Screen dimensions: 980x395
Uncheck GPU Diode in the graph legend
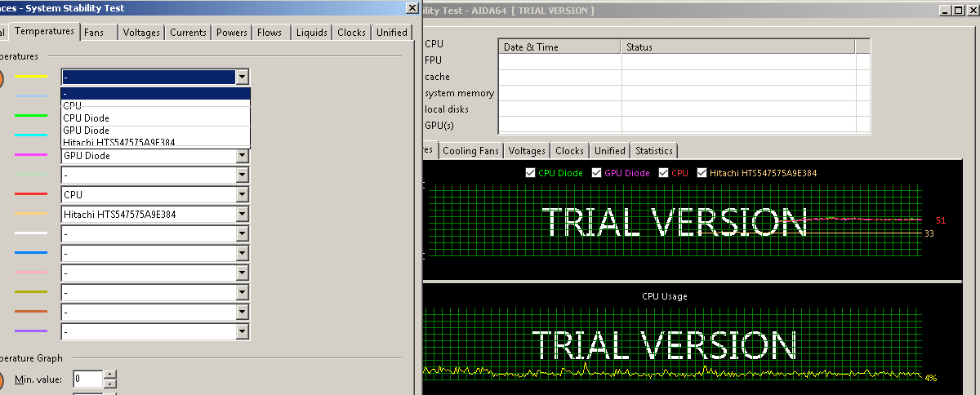click(597, 173)
